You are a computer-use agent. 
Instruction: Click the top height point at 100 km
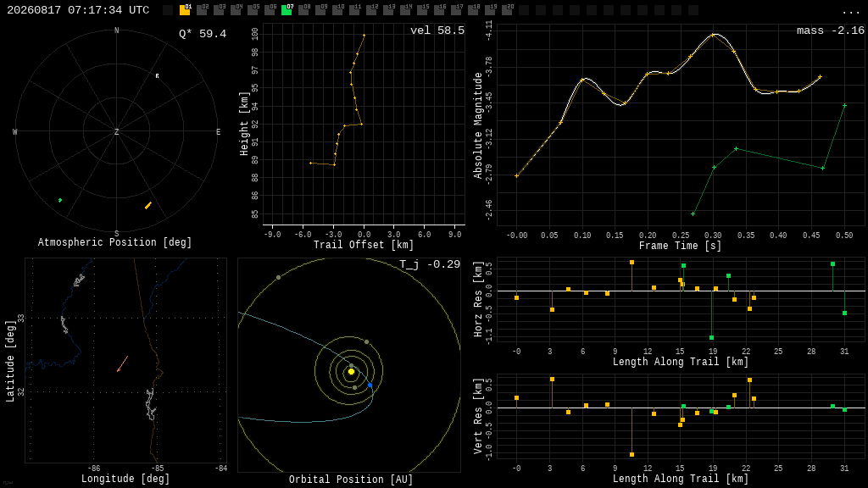pyautogui.click(x=364, y=36)
